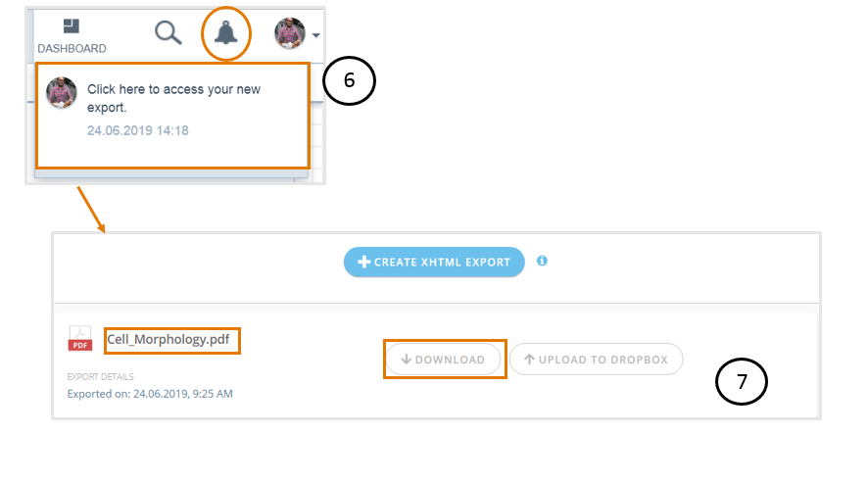
Task: Expand the profile dropdown arrow
Action: [315, 35]
